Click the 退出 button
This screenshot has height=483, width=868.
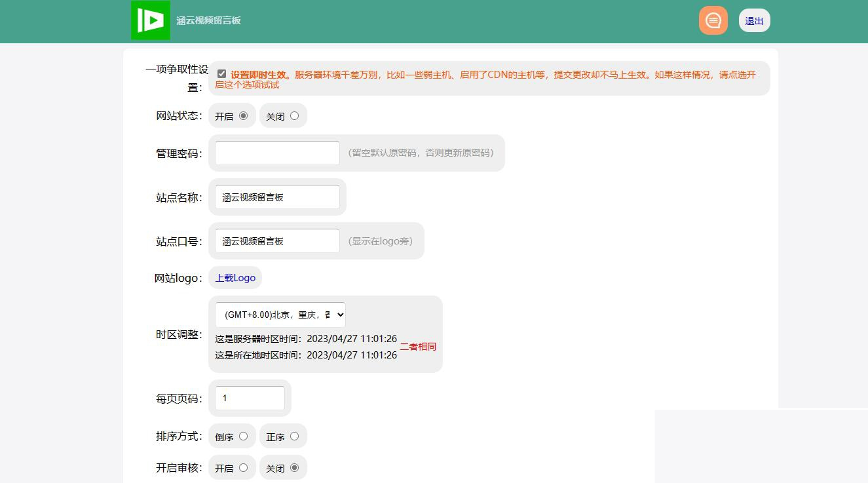[754, 20]
